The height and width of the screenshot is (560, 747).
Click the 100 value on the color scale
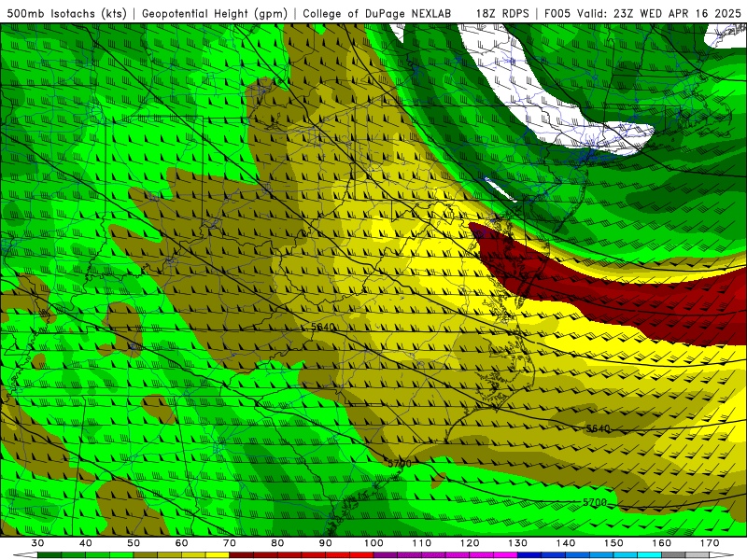click(x=374, y=543)
